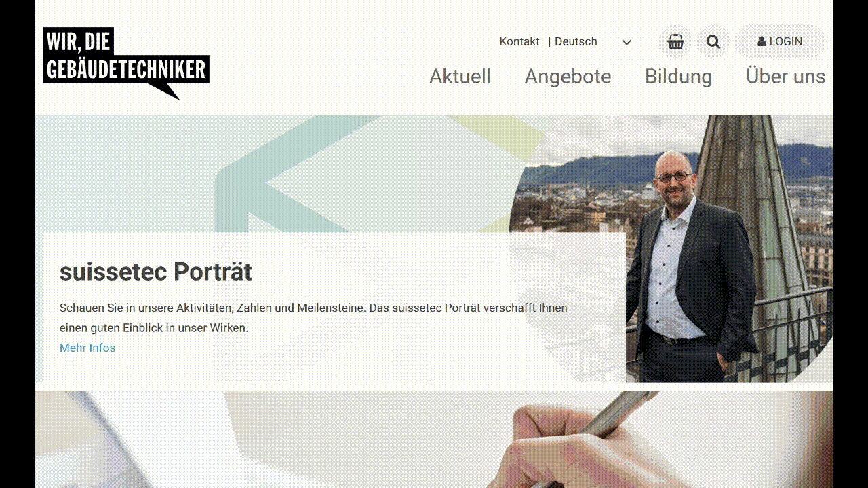Open the Aktuell menu
The image size is (868, 488).
(460, 77)
